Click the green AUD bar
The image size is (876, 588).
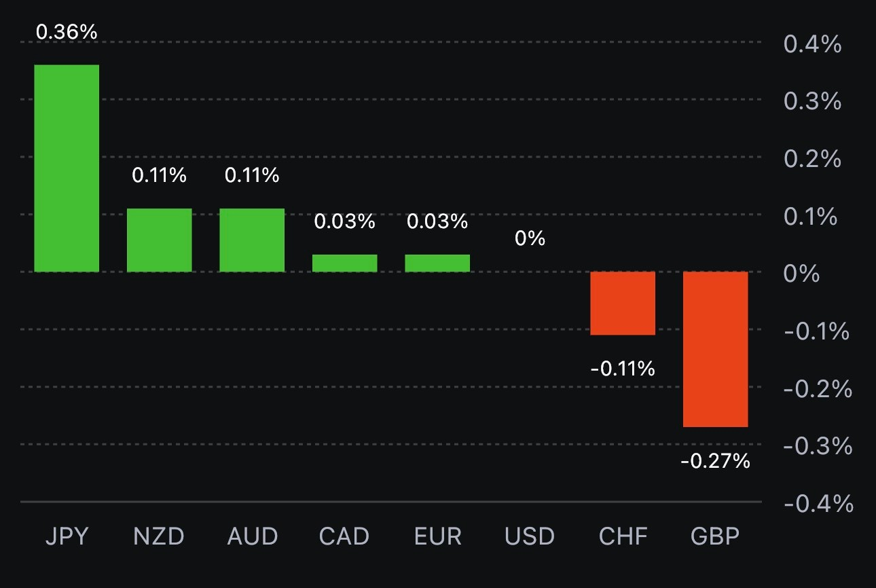252,240
